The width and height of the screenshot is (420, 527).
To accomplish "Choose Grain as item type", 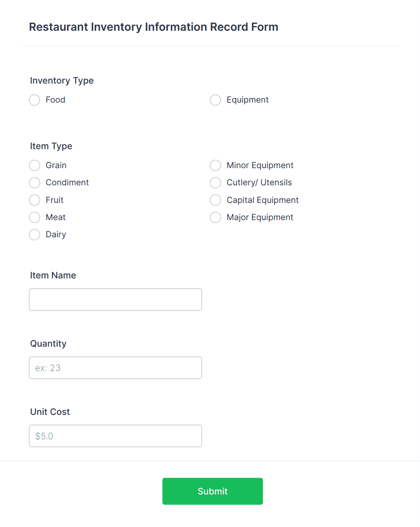I will pyautogui.click(x=35, y=165).
